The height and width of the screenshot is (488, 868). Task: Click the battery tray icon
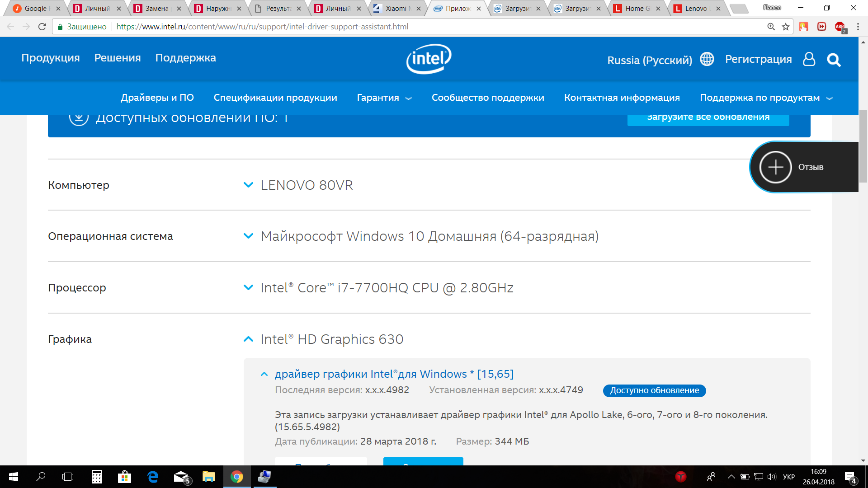coord(745,477)
